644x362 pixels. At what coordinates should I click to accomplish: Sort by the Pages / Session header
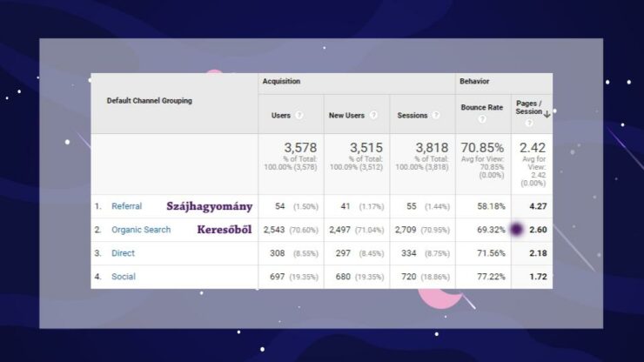coord(529,107)
